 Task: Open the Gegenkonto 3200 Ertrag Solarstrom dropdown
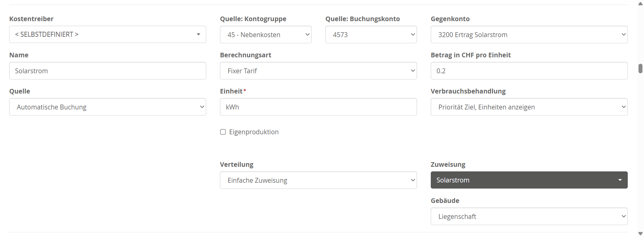(x=529, y=35)
